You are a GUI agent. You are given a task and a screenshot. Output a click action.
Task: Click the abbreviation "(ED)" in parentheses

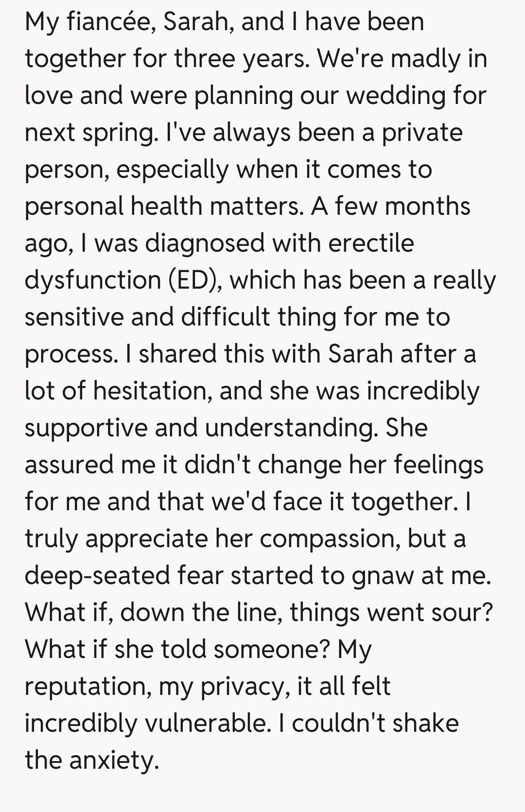(x=196, y=280)
